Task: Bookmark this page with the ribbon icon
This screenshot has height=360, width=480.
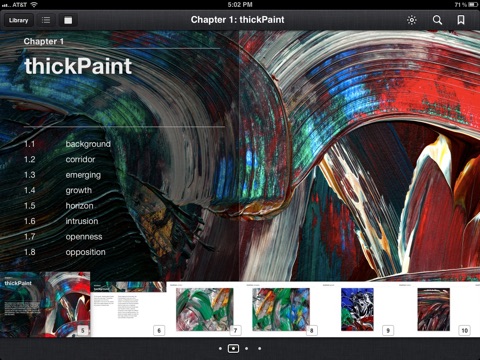Action: 461,20
